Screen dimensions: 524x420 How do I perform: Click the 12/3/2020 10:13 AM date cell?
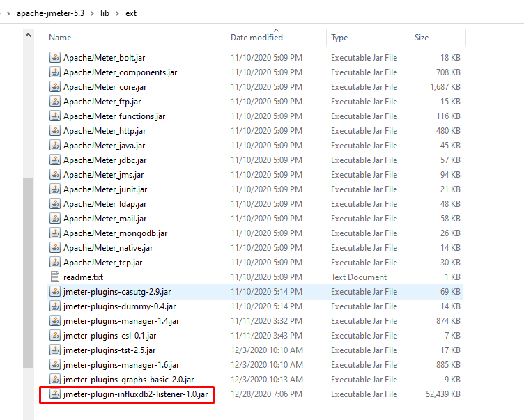(267, 380)
